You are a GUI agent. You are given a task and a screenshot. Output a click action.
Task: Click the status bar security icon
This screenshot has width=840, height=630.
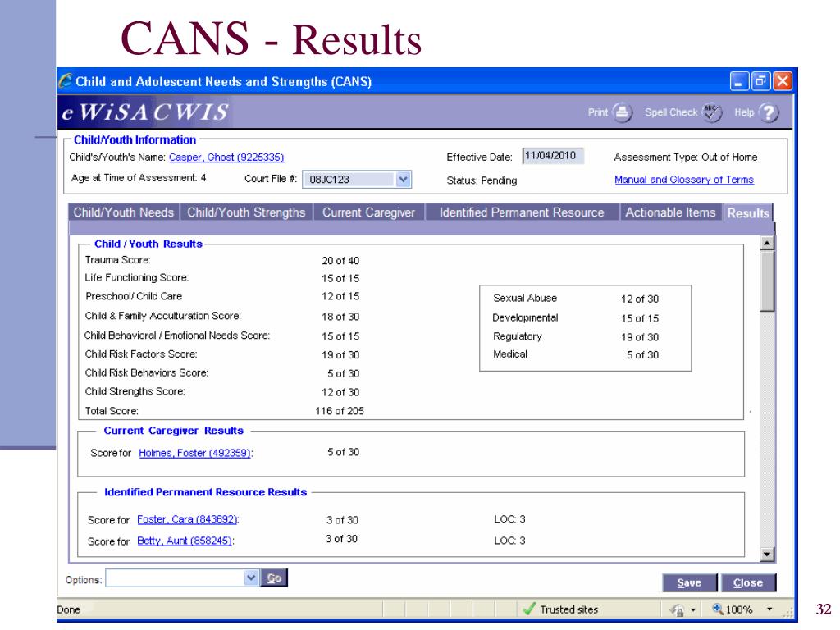[677, 609]
